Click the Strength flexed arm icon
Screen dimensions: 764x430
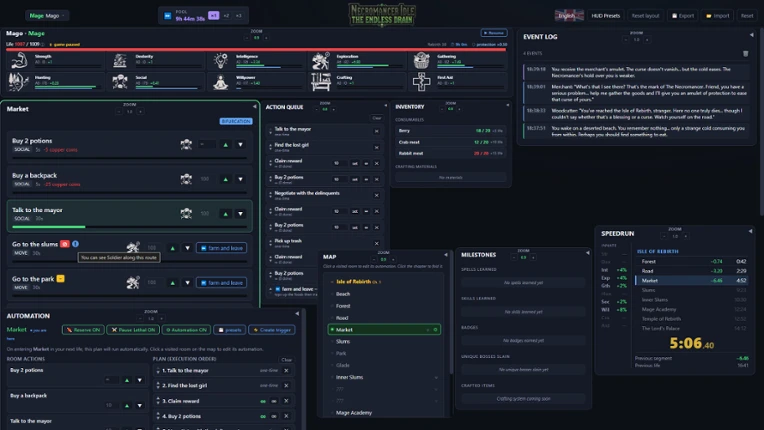coord(19,61)
